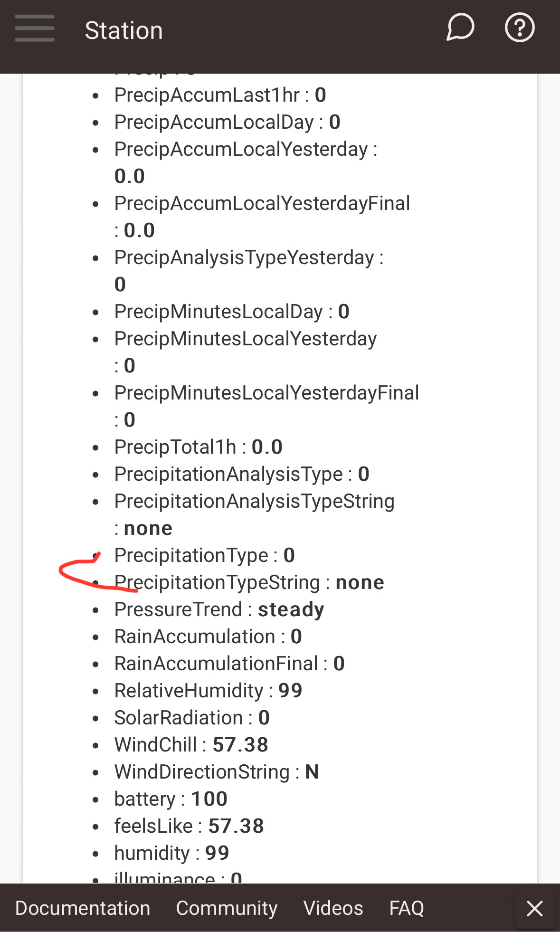
Task: Open the Documentation link
Action: coord(83,908)
